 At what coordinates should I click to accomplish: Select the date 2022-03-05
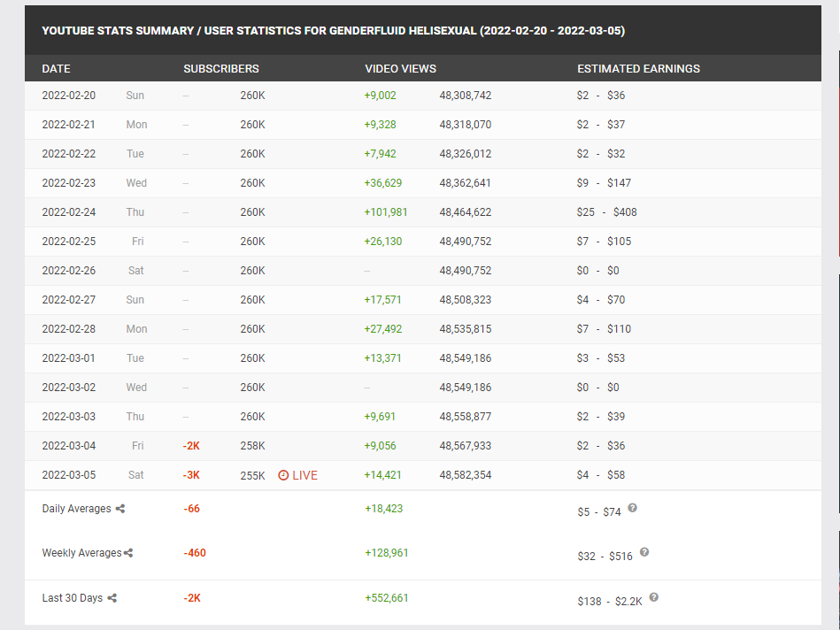tap(69, 474)
